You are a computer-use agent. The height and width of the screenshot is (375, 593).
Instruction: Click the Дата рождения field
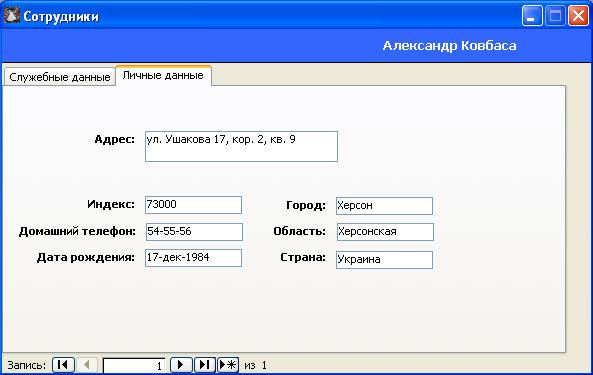tap(193, 258)
